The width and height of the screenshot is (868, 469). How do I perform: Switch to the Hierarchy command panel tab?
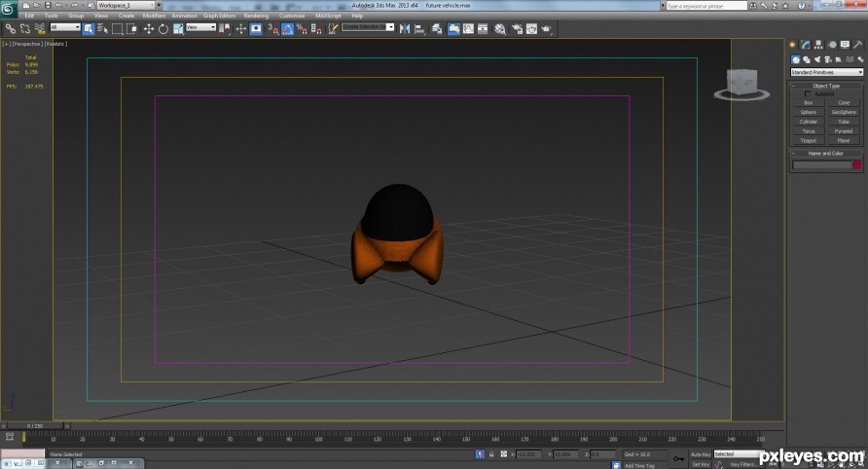818,45
